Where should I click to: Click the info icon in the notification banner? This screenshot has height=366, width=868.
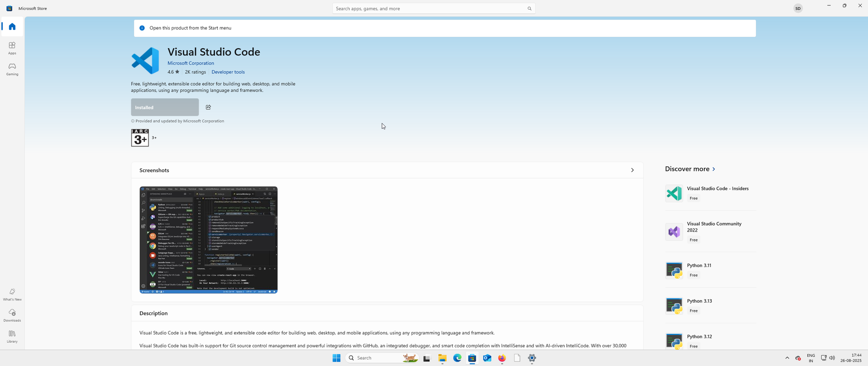[142, 28]
